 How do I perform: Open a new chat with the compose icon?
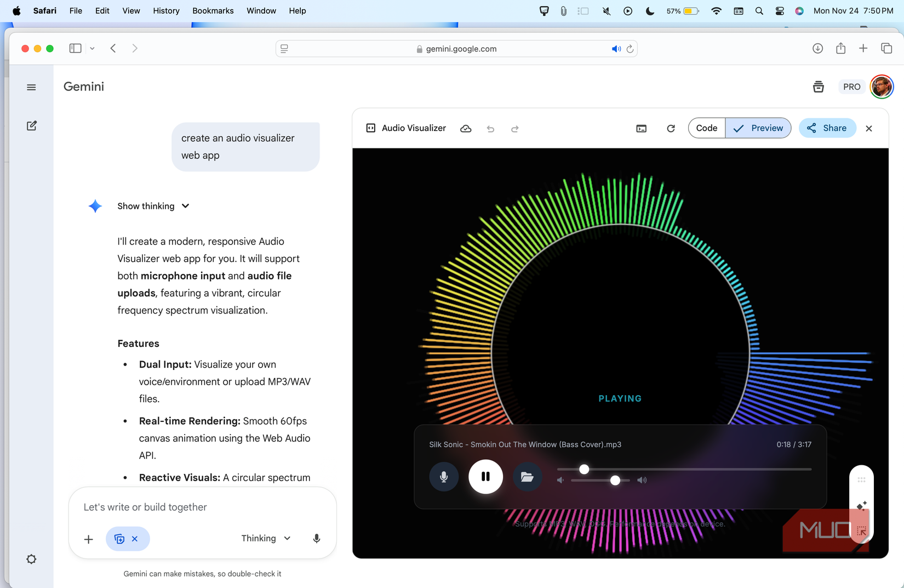coord(31,125)
